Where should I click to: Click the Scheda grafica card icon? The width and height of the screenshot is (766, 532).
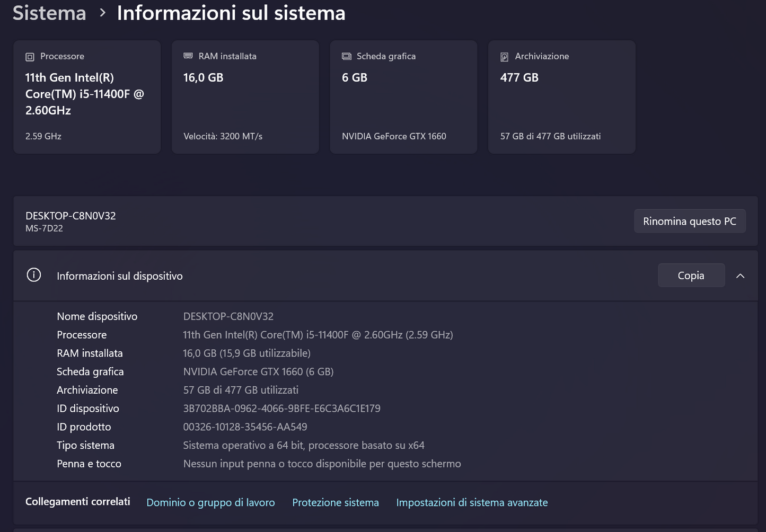pyautogui.click(x=347, y=56)
